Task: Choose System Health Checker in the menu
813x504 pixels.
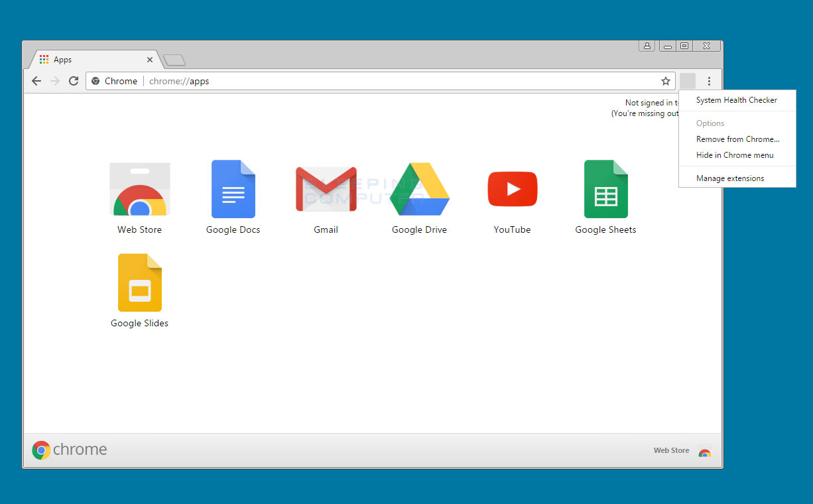Action: pos(737,100)
